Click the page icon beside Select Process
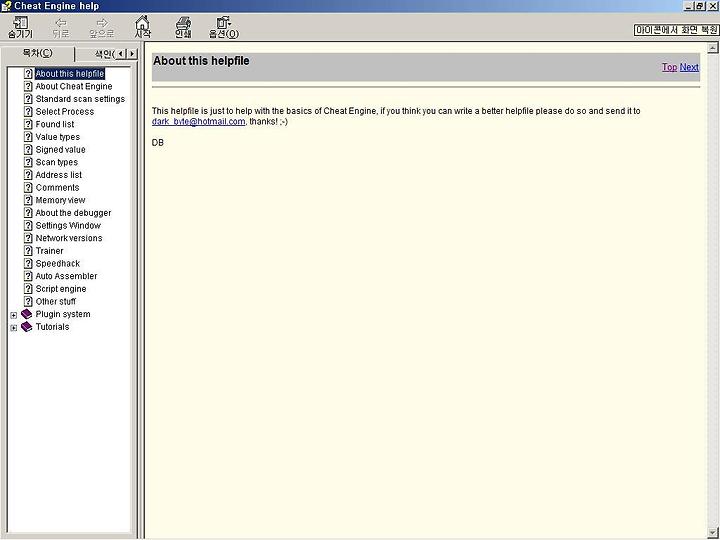 pyautogui.click(x=28, y=112)
